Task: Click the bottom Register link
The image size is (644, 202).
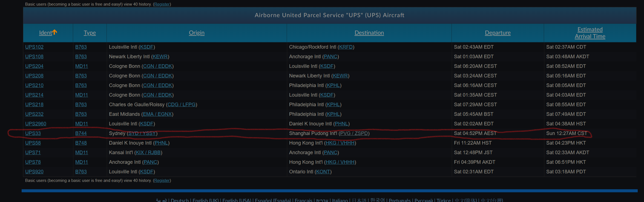Action: [x=162, y=181]
